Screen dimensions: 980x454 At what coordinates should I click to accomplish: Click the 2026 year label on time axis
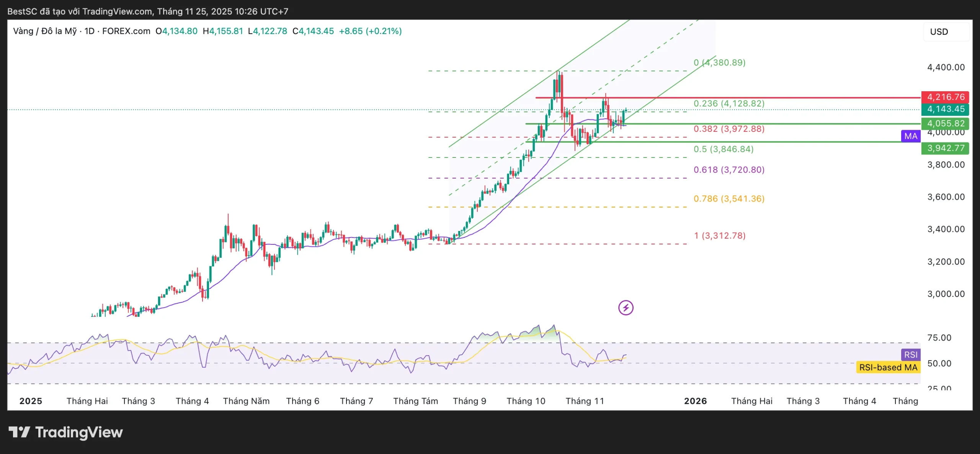(x=695, y=401)
